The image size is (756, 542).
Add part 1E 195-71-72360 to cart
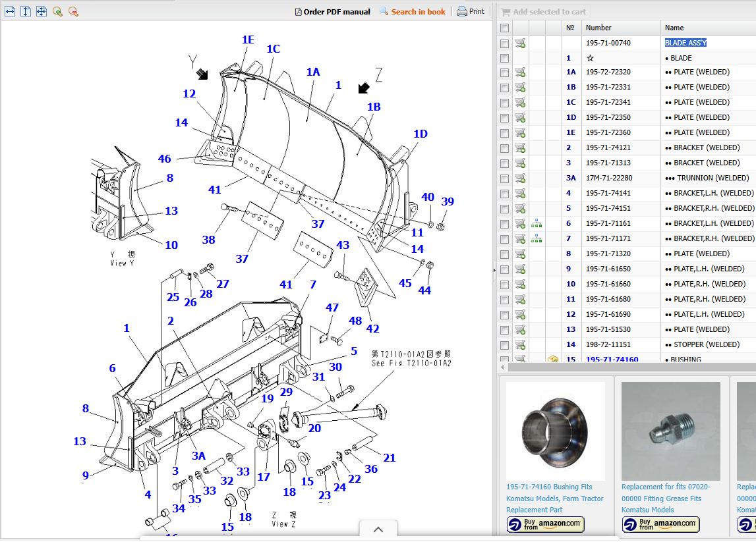[520, 132]
